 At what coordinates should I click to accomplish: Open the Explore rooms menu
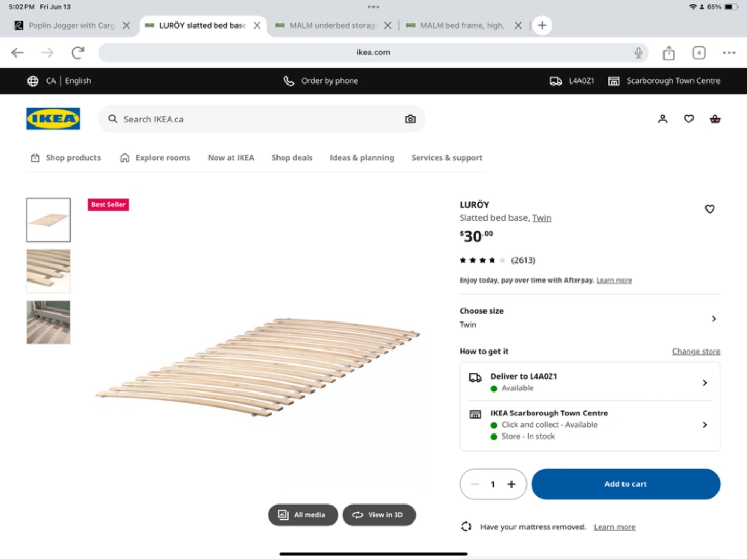155,158
